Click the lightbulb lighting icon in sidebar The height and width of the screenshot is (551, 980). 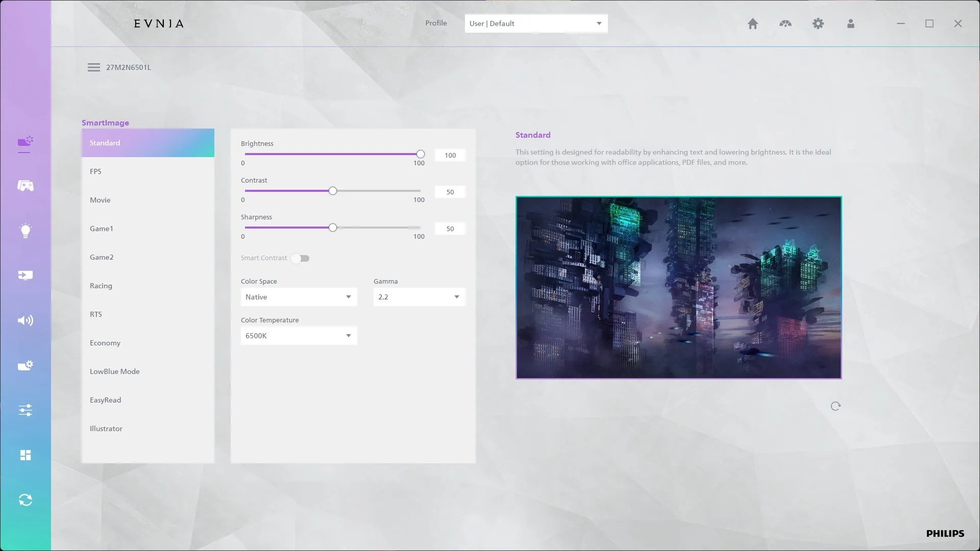(26, 231)
